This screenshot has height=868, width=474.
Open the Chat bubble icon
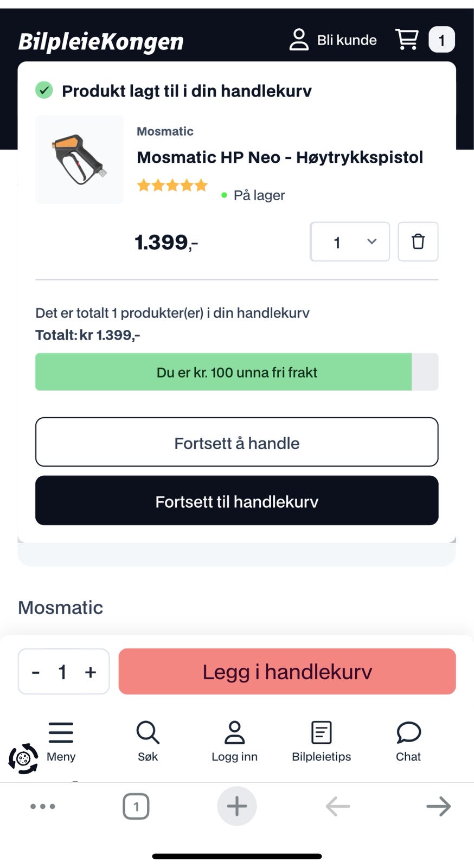pos(408,732)
